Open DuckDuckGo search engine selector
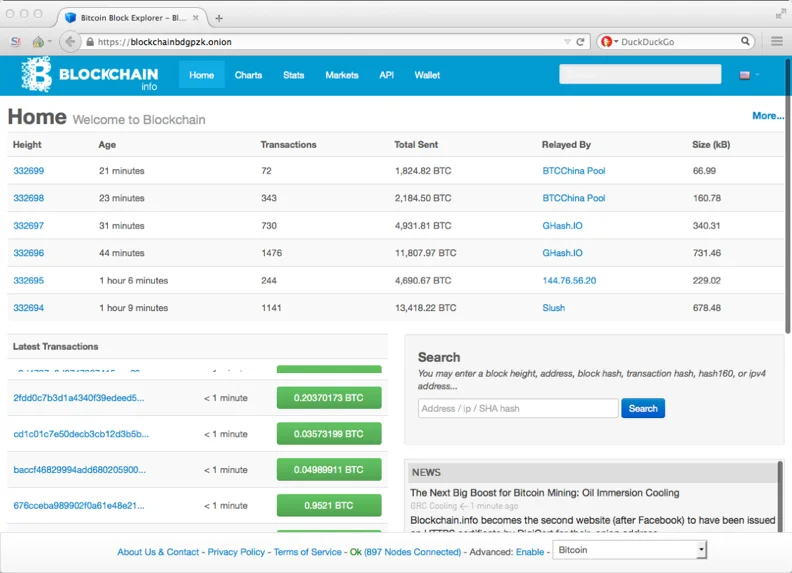 pos(609,42)
